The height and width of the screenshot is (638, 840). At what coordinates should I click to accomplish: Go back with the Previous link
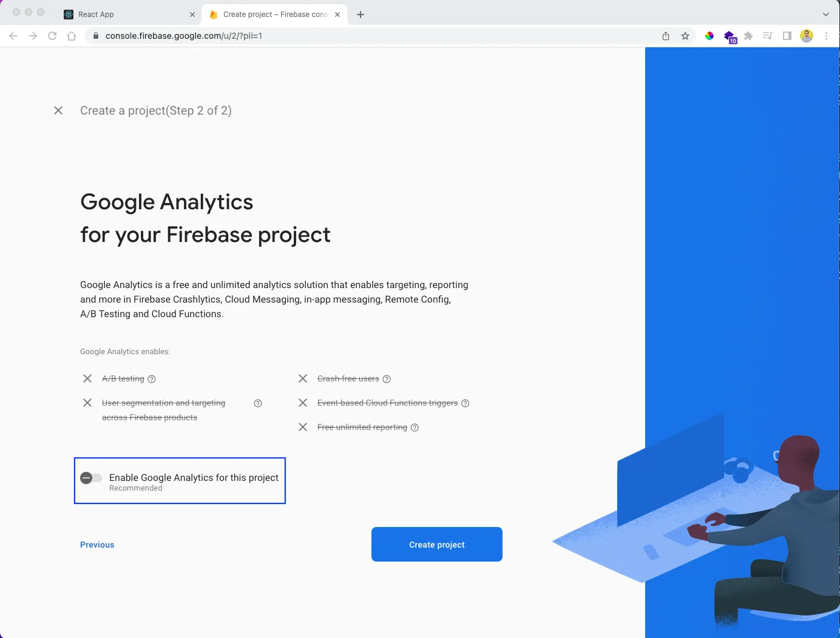(x=97, y=545)
